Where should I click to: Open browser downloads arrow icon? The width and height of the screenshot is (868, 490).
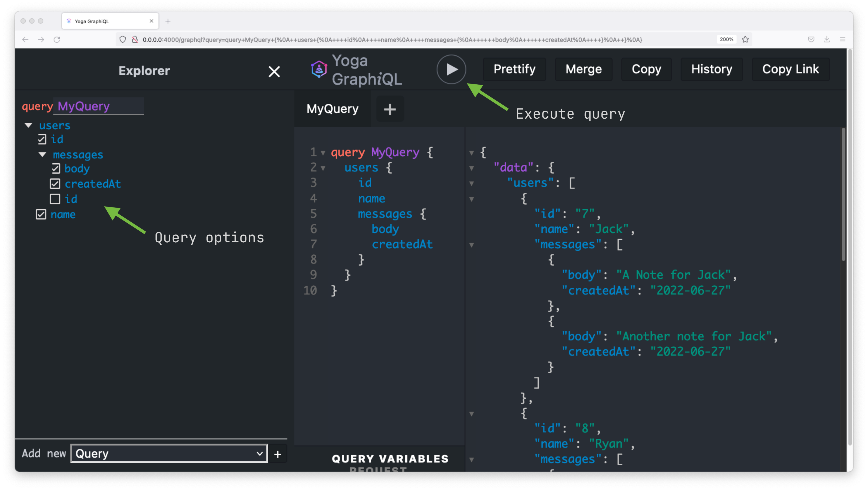(x=827, y=39)
